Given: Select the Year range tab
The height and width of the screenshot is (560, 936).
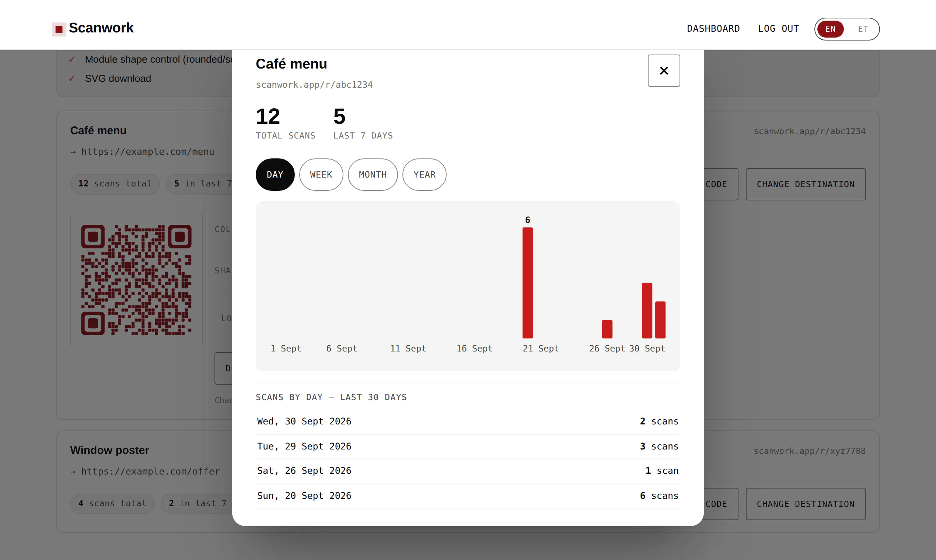Looking at the screenshot, I should (424, 175).
